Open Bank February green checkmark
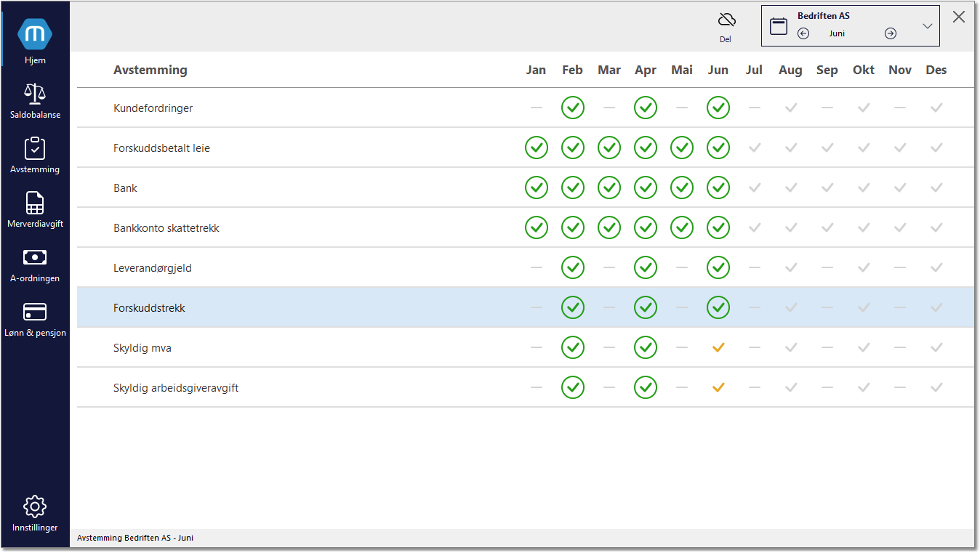980x553 pixels. pos(573,187)
